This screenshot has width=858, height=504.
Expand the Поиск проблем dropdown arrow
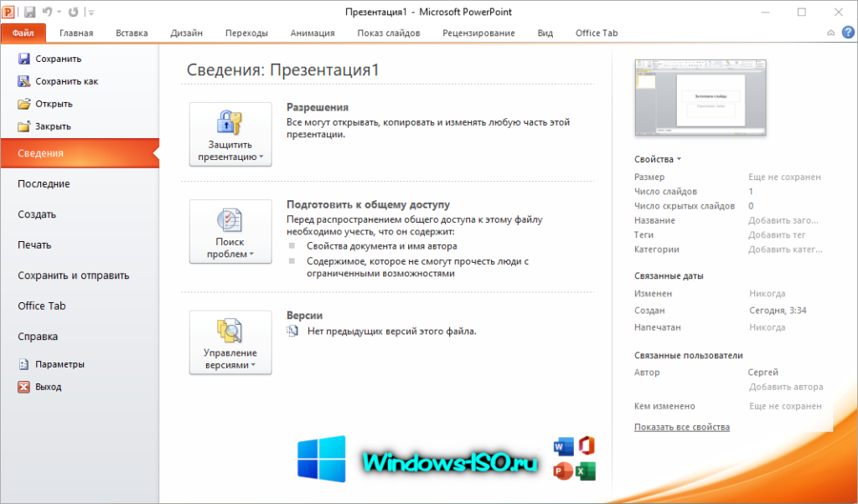[251, 255]
